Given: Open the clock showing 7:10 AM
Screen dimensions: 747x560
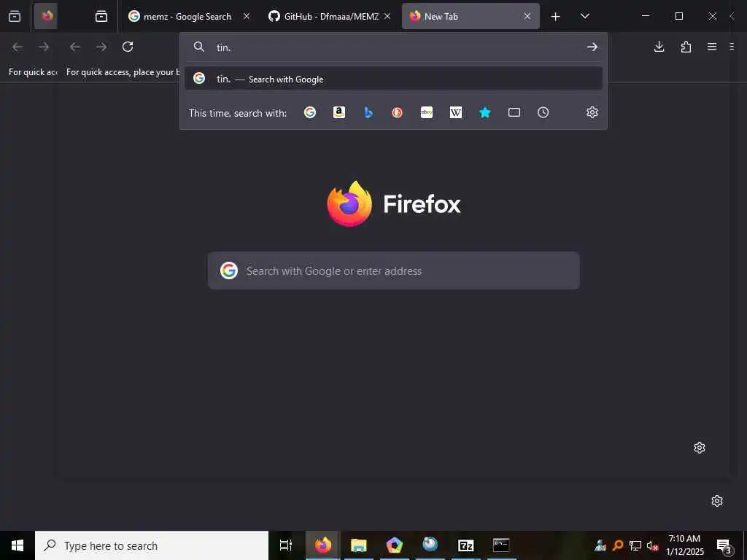Looking at the screenshot, I should (x=684, y=545).
